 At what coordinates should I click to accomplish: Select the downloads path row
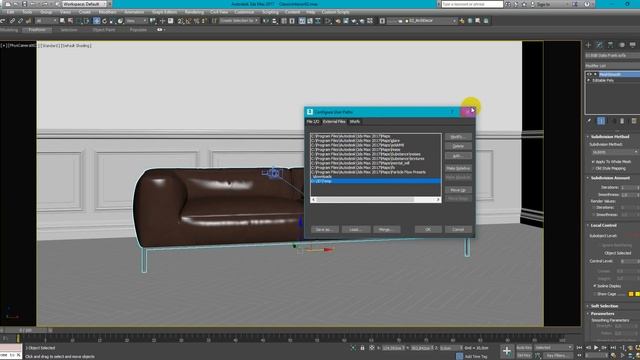click(376, 177)
